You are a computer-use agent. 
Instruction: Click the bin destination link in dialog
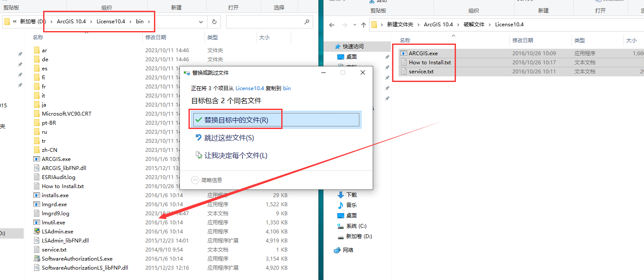coord(287,88)
